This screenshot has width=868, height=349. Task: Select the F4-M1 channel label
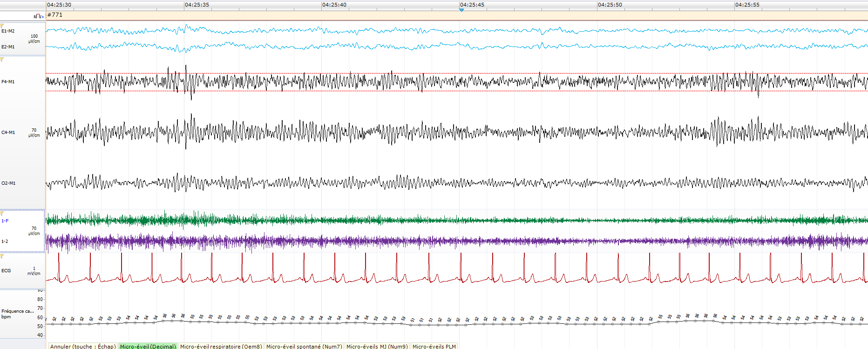tap(8, 82)
